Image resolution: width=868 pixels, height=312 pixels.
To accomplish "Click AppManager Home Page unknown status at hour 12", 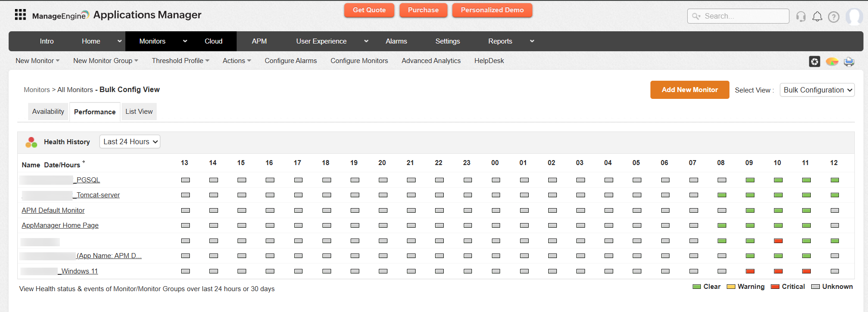I will (x=834, y=225).
